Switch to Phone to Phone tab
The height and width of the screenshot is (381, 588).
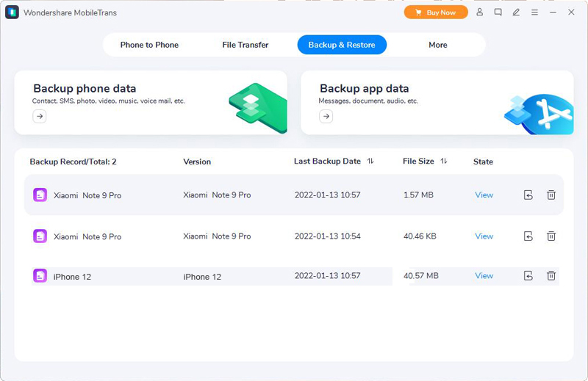[x=149, y=45]
